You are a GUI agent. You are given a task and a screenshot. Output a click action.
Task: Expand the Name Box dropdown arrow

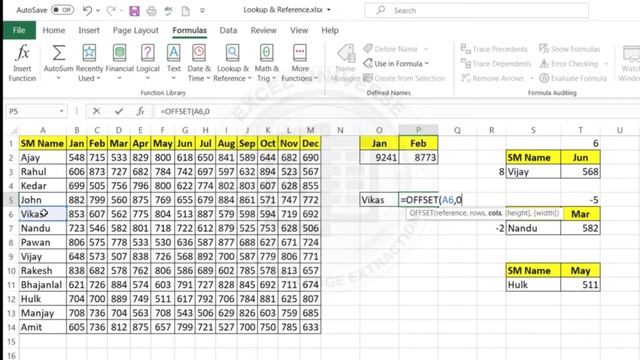click(61, 111)
